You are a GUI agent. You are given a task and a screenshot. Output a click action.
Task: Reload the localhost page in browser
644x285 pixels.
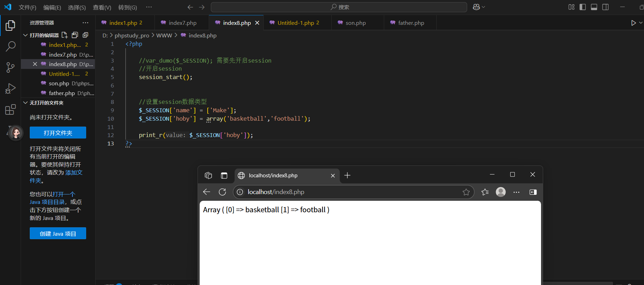pos(222,192)
